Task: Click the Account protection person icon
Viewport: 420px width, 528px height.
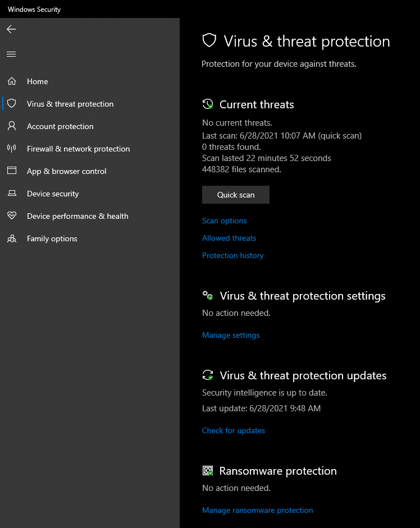Action: (11, 126)
